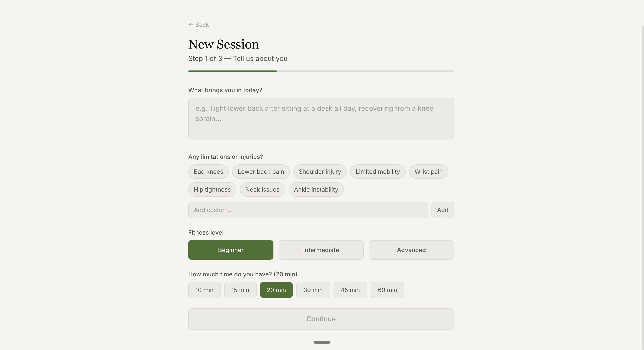Select the Neck issues chip
Image resolution: width=644 pixels, height=350 pixels.
click(262, 189)
